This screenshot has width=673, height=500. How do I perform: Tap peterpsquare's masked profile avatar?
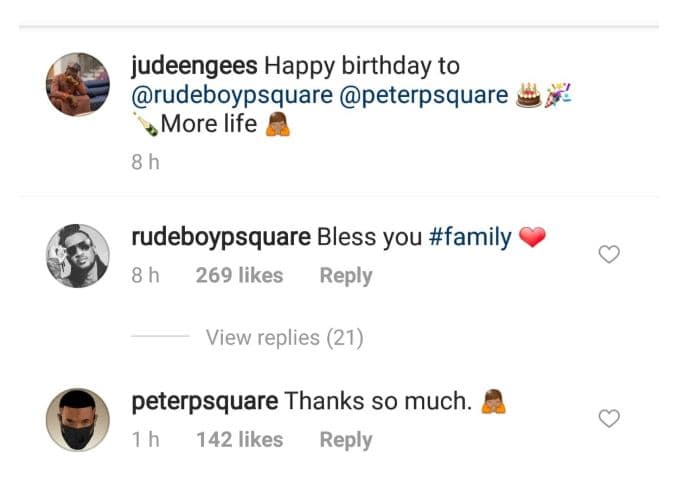point(78,420)
